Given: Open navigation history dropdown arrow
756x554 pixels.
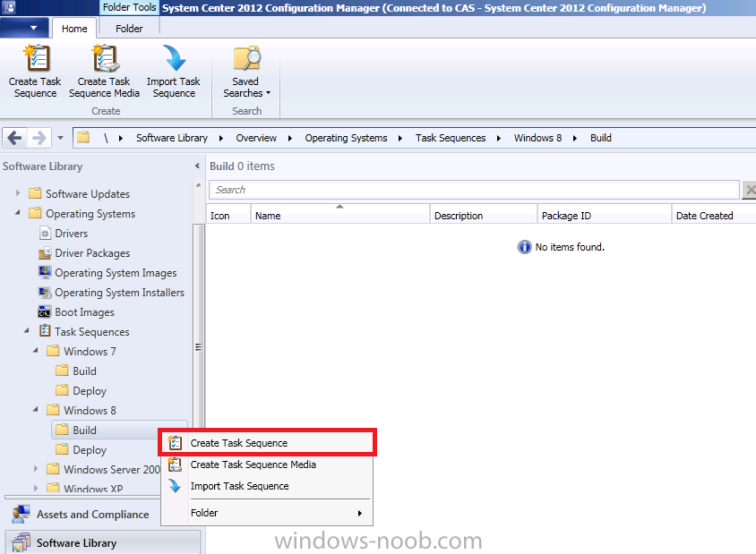Looking at the screenshot, I should (60, 138).
